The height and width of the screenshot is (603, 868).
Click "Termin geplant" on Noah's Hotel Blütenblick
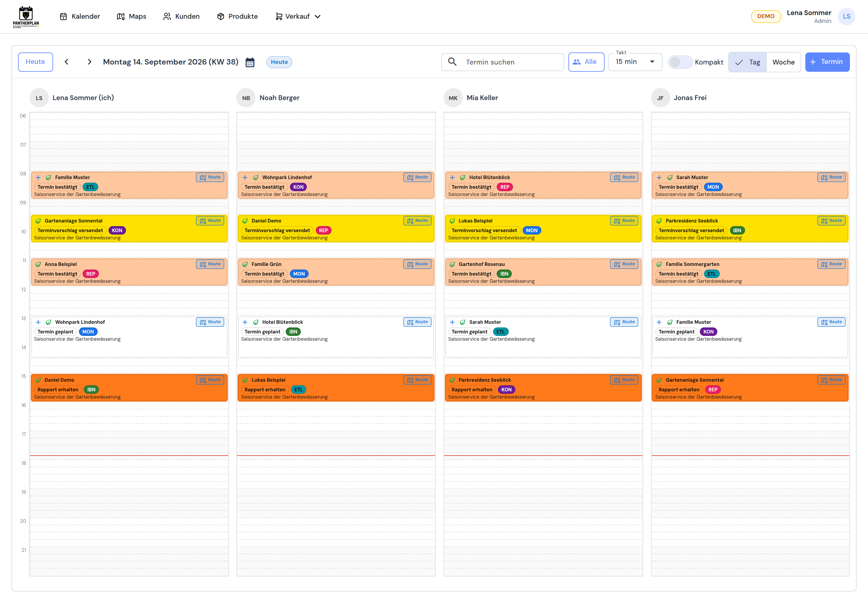coord(262,332)
